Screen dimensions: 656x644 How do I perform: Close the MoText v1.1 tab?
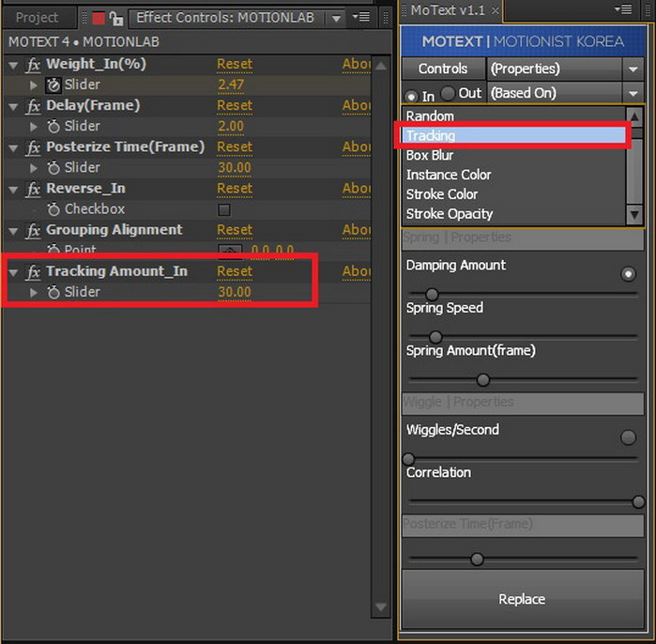click(495, 10)
